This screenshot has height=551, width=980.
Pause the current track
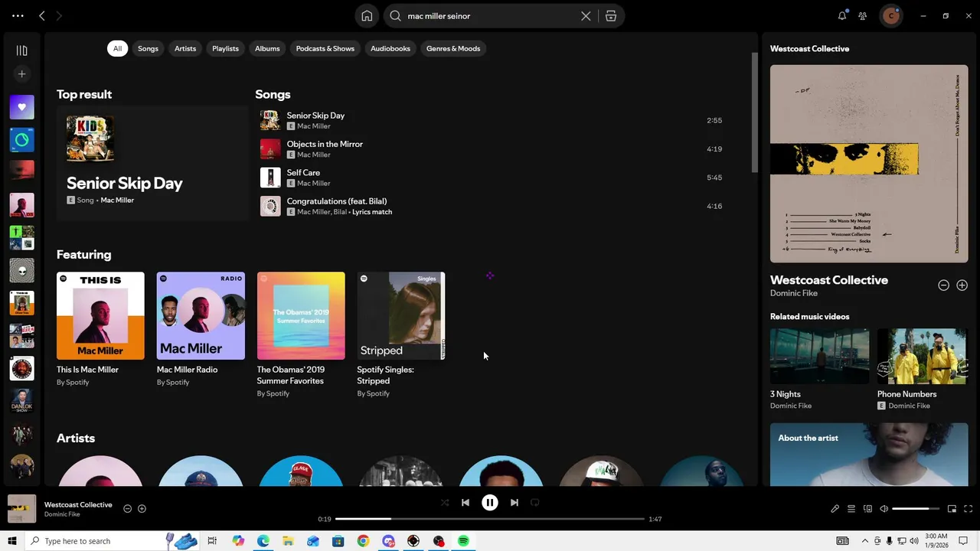pyautogui.click(x=490, y=503)
